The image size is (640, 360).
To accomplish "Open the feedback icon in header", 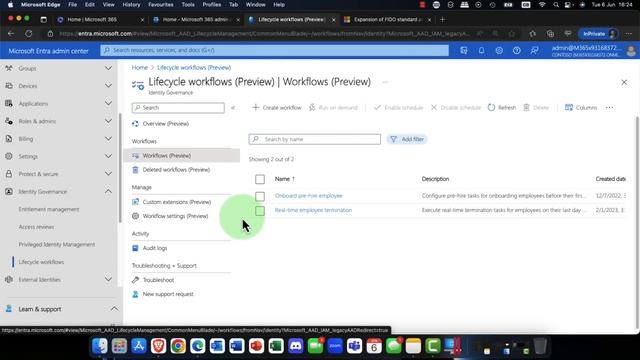I will click(x=534, y=50).
